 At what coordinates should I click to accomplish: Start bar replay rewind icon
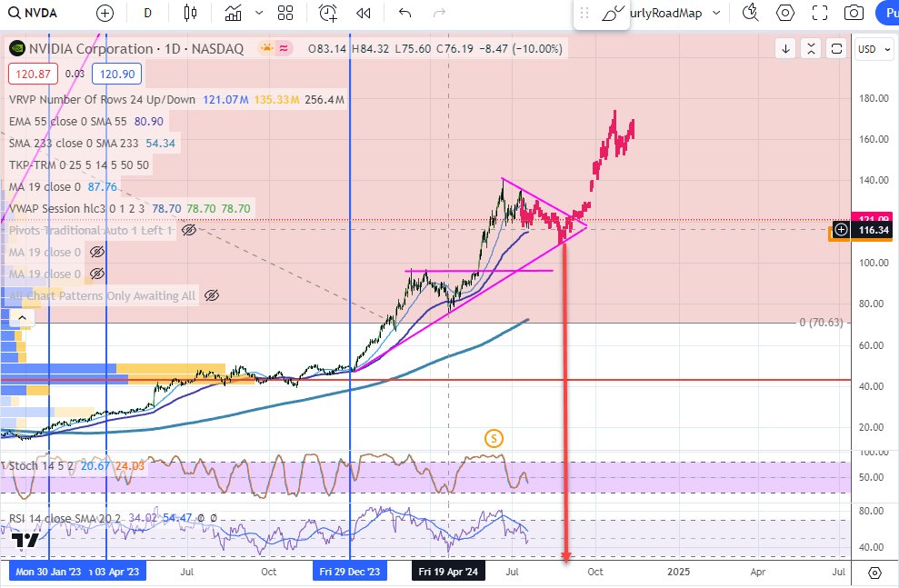[x=363, y=13]
